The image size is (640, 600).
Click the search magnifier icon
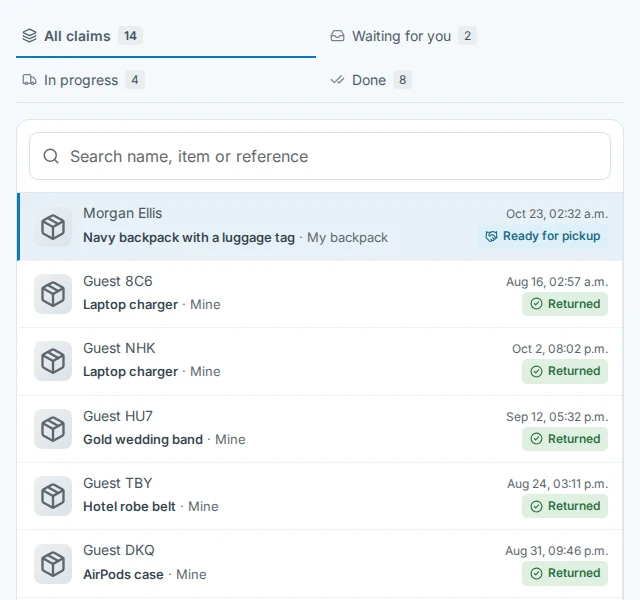pyautogui.click(x=51, y=156)
